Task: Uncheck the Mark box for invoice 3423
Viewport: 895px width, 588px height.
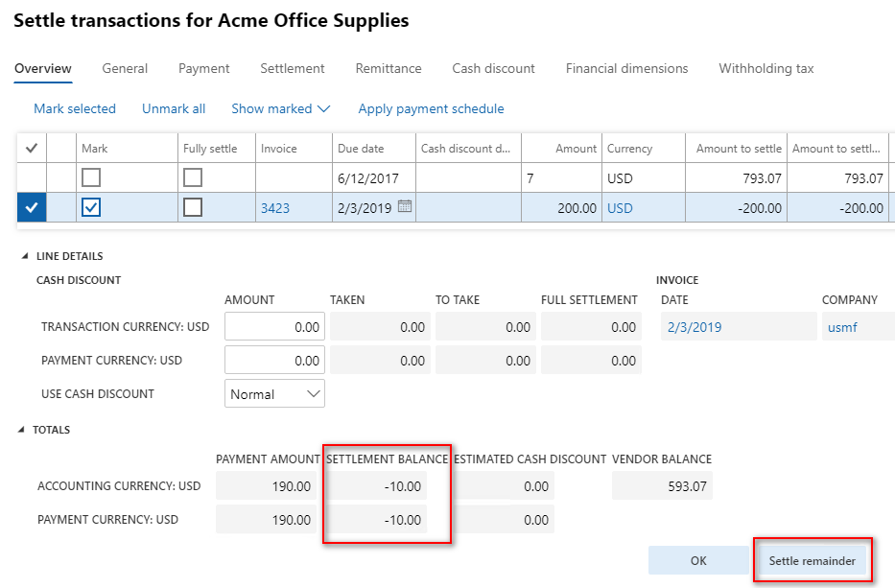Action: coord(90,208)
